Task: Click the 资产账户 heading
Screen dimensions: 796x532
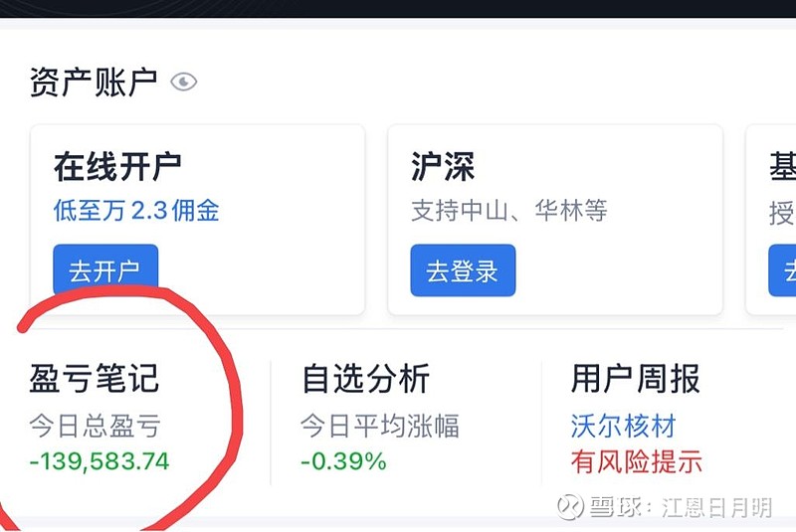Action: tap(94, 82)
